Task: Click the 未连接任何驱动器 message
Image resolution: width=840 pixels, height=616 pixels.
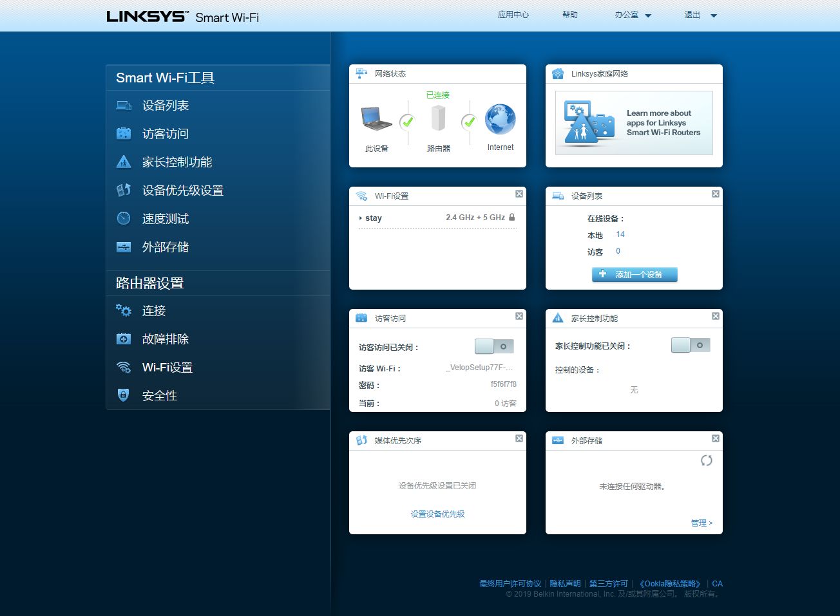Action: coord(633,487)
